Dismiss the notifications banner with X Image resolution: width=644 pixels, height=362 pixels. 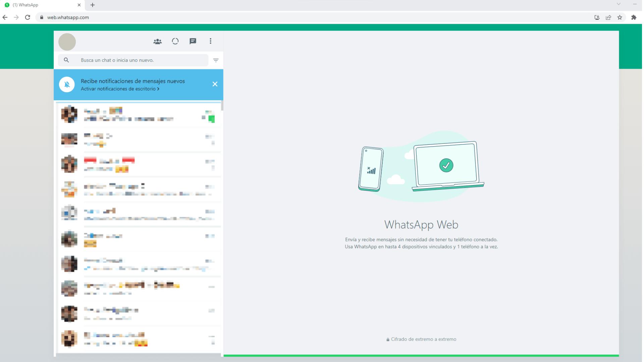click(x=215, y=84)
